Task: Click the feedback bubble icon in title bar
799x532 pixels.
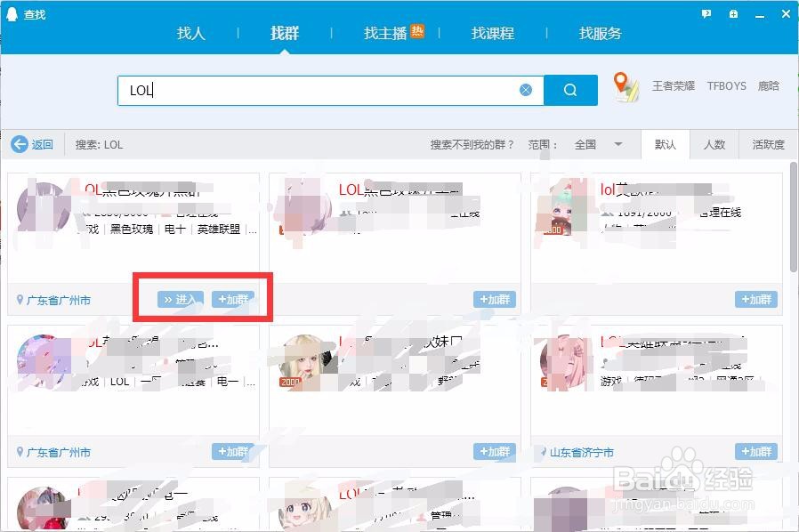Action: pyautogui.click(x=706, y=13)
